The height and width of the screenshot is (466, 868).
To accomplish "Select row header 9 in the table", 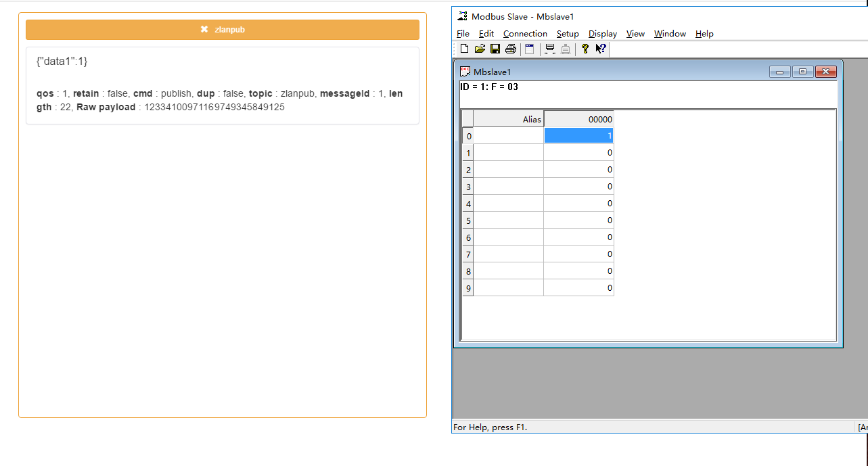I will coord(468,288).
